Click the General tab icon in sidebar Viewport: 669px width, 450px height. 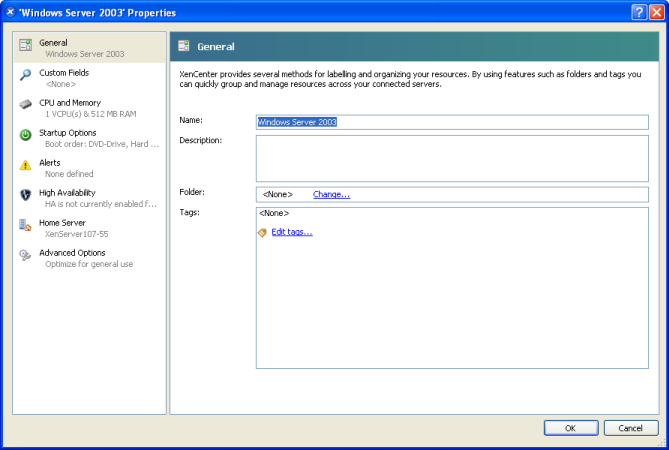pos(26,44)
